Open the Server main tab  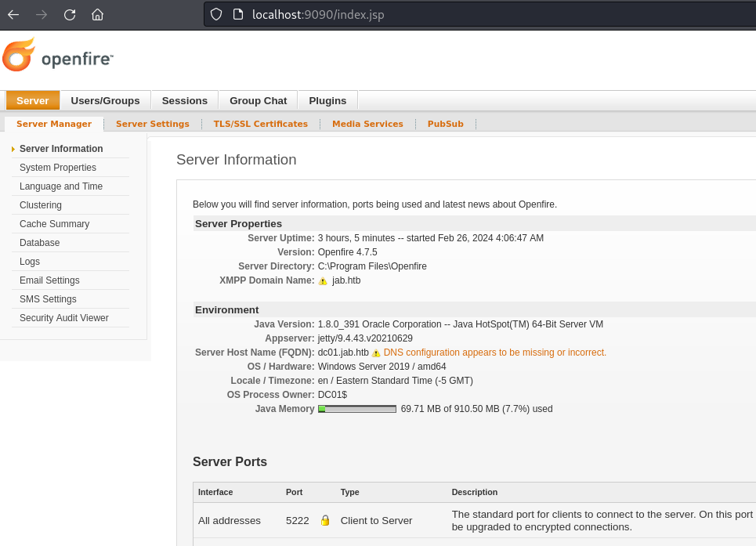33,101
